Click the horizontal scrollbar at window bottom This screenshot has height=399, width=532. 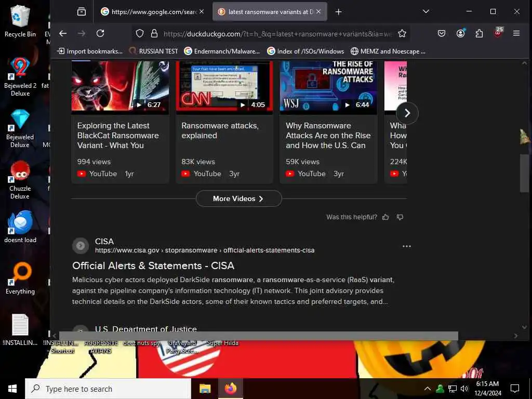[259, 336]
